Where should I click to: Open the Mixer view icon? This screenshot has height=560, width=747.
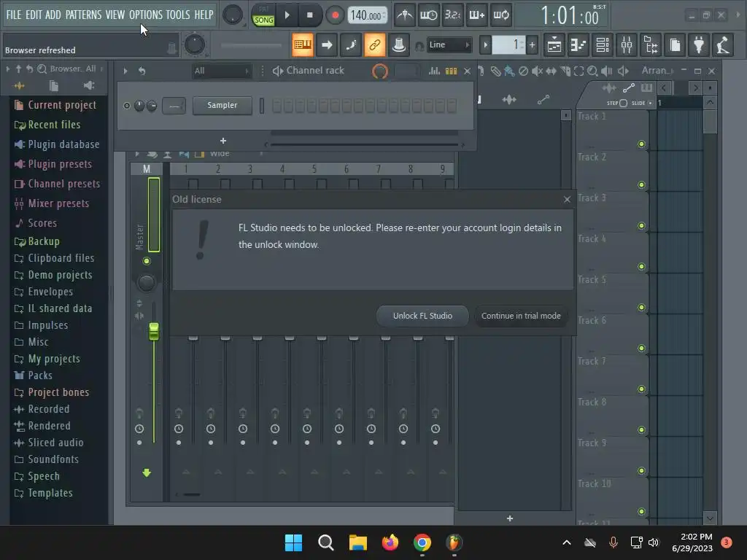pos(627,45)
